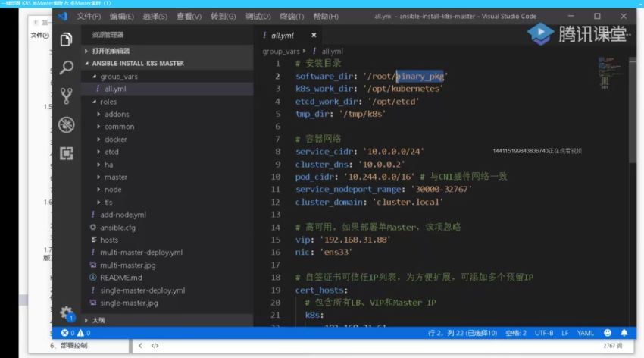Change indentation via 空格: 2

pos(516,333)
